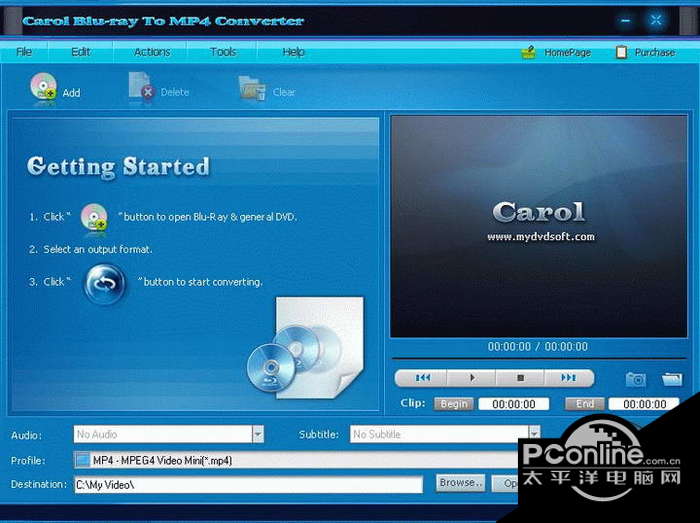Image resolution: width=700 pixels, height=523 pixels.
Task: Click the Blu-ray discs document graphic
Action: point(306,347)
